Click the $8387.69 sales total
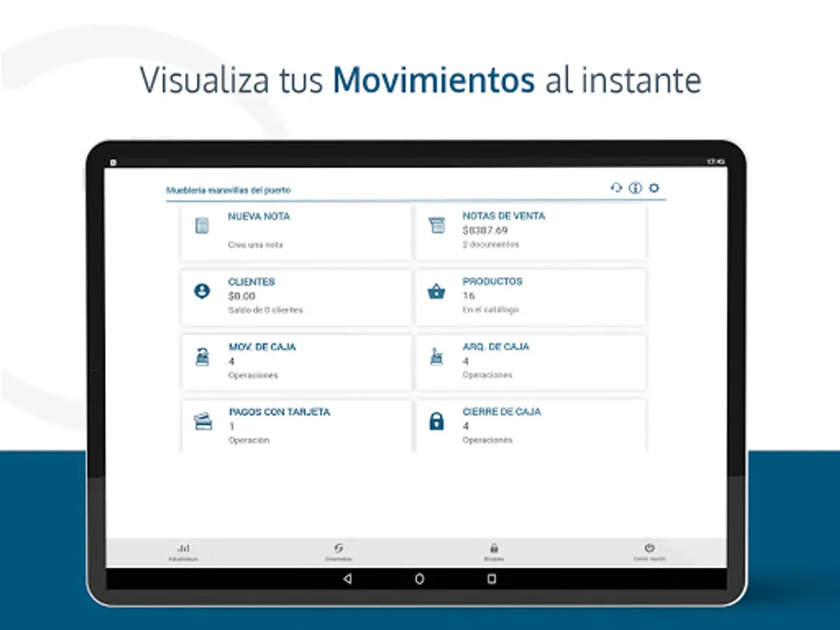Image resolution: width=840 pixels, height=630 pixels. point(485,230)
